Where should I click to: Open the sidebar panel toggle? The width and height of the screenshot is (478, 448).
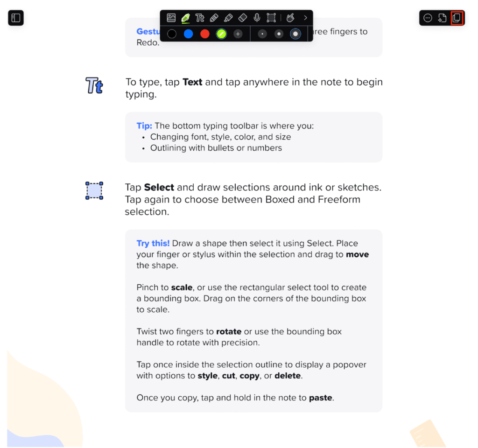(16, 18)
